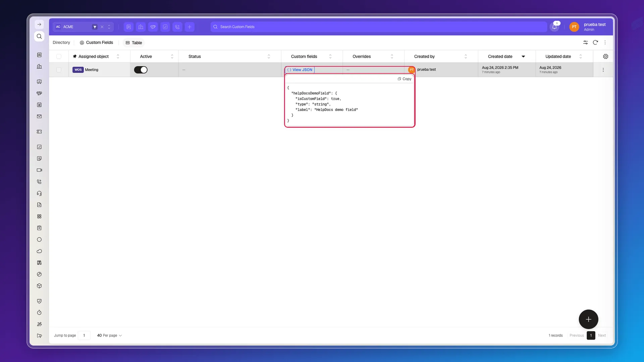This screenshot has width=644, height=362.
Task: Open the pie chart reports icon in the sidebar
Action: pos(39,274)
